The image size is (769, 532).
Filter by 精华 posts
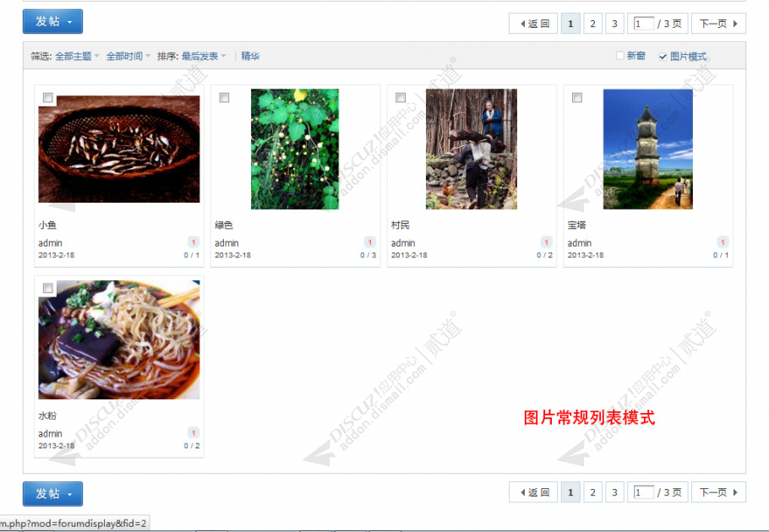pyautogui.click(x=250, y=57)
